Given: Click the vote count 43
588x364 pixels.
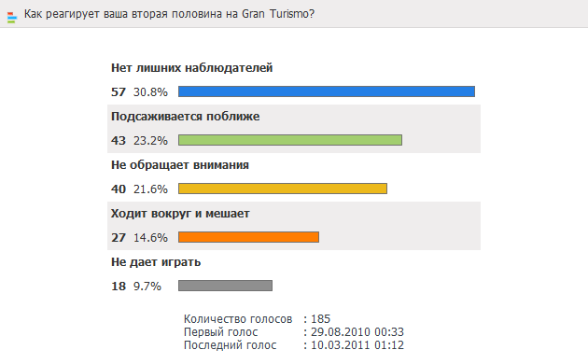Looking at the screenshot, I should pos(119,141).
